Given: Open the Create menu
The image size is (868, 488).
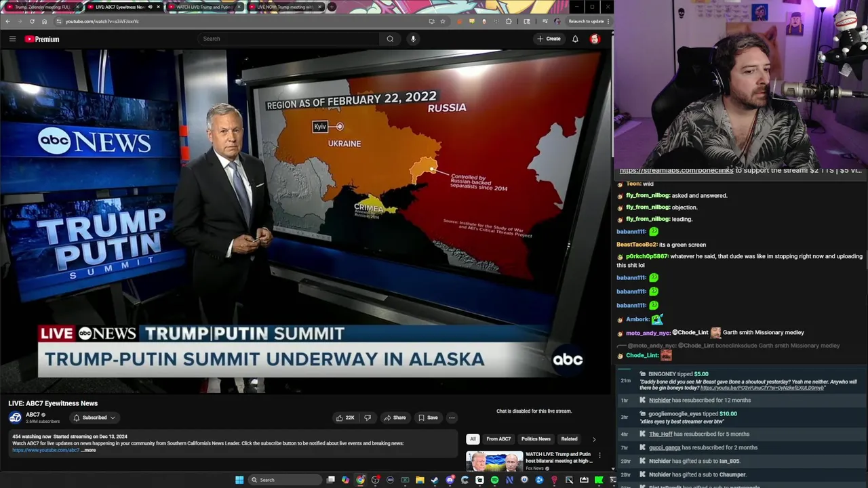Looking at the screenshot, I should pyautogui.click(x=549, y=39).
